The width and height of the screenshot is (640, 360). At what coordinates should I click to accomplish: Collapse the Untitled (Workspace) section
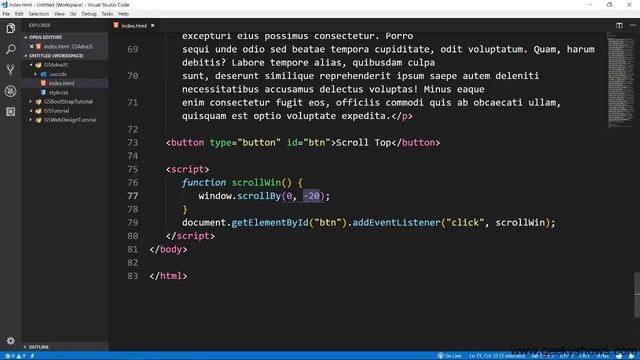[26, 56]
